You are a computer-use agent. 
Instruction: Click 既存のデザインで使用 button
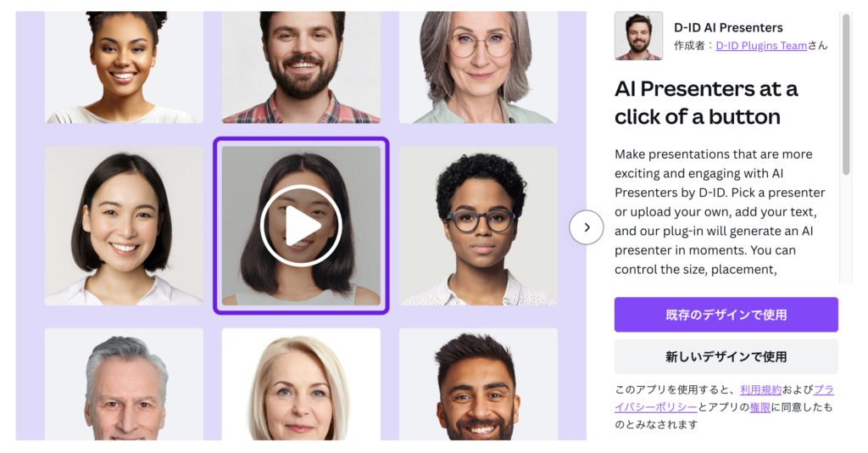726,315
